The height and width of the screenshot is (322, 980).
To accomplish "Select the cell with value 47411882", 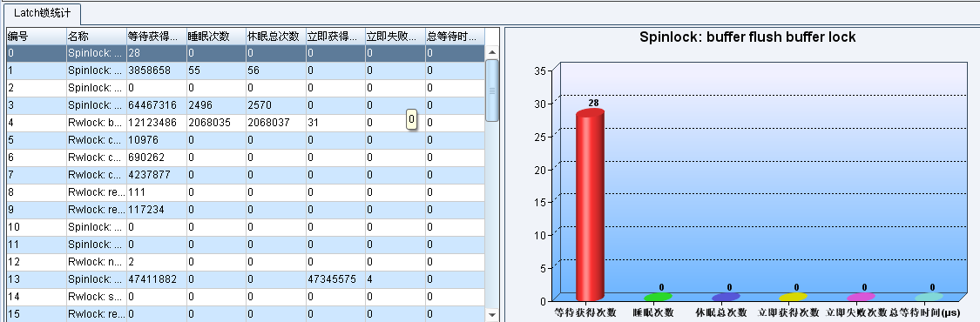I will 156,279.
